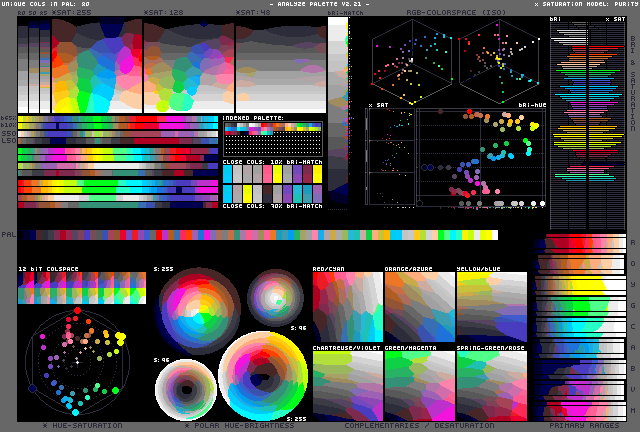Screen dimensions: 640x432
Task: Click the left RGB colorspace cube
Action: [411, 59]
